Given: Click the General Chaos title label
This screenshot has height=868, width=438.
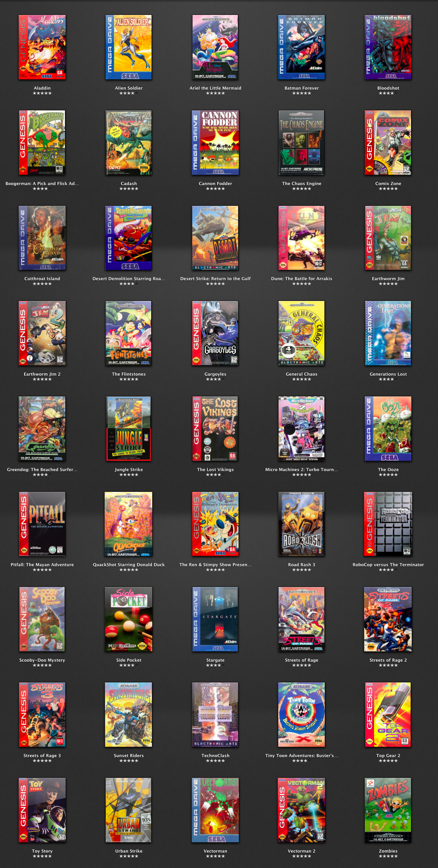Looking at the screenshot, I should tap(301, 374).
